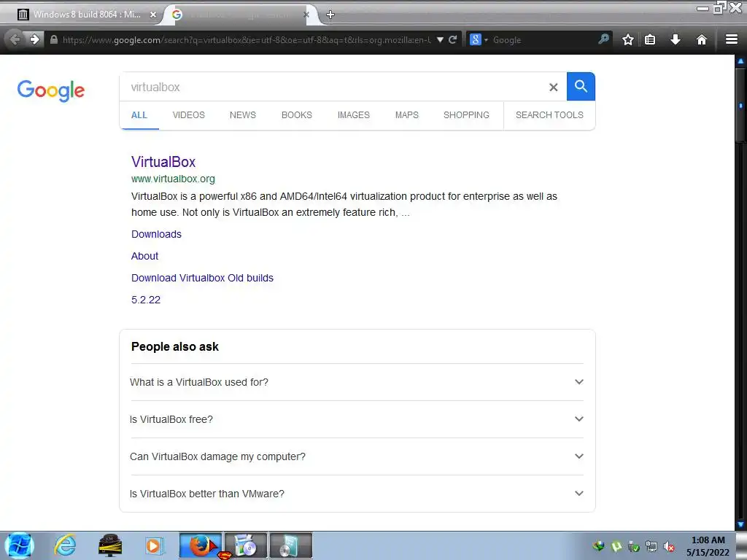Click the scrollbar down arrow
This screenshot has width=747, height=560.
(x=741, y=525)
